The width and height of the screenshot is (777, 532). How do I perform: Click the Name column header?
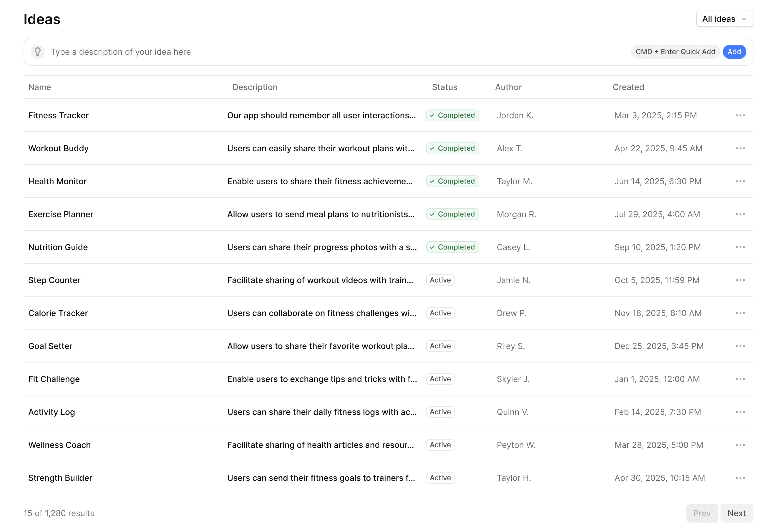(40, 87)
